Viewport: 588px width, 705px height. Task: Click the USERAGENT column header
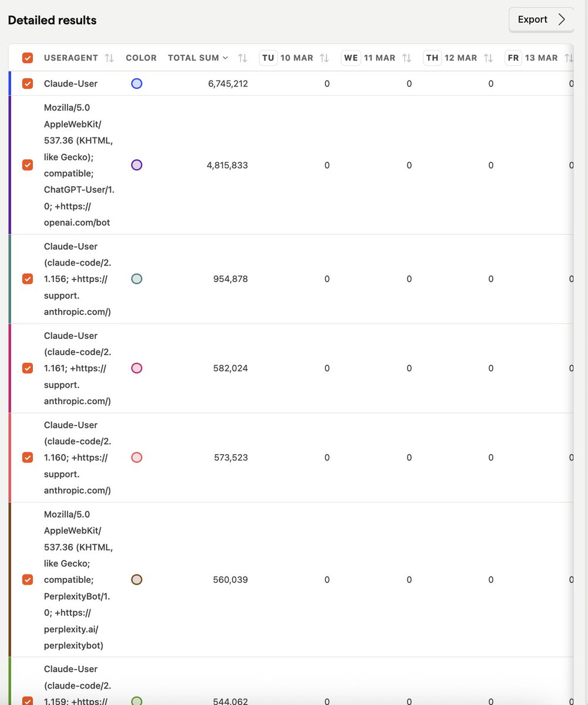(71, 58)
